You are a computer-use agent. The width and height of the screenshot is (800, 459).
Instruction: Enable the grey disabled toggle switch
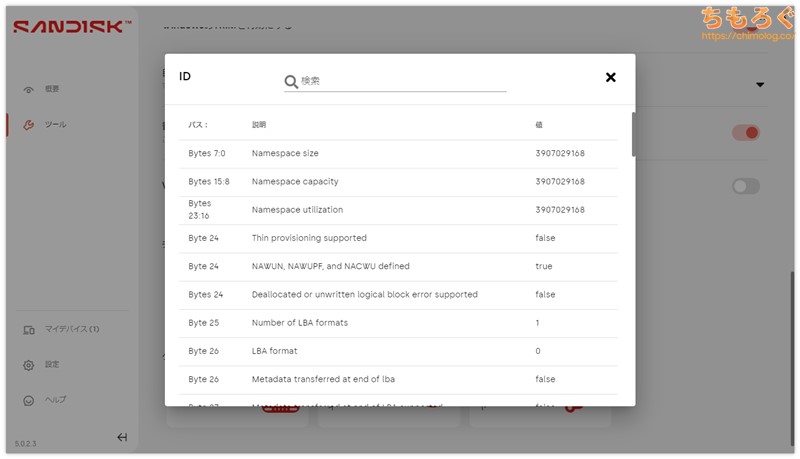click(x=746, y=186)
